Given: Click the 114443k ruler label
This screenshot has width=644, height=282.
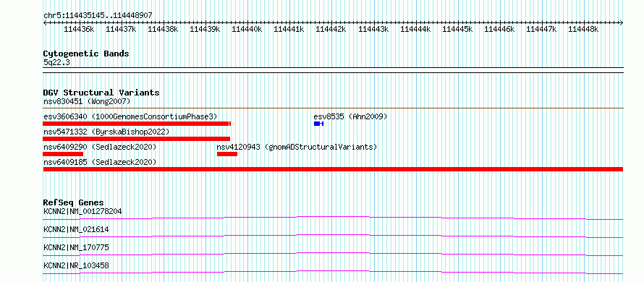Looking at the screenshot, I should tap(373, 29).
